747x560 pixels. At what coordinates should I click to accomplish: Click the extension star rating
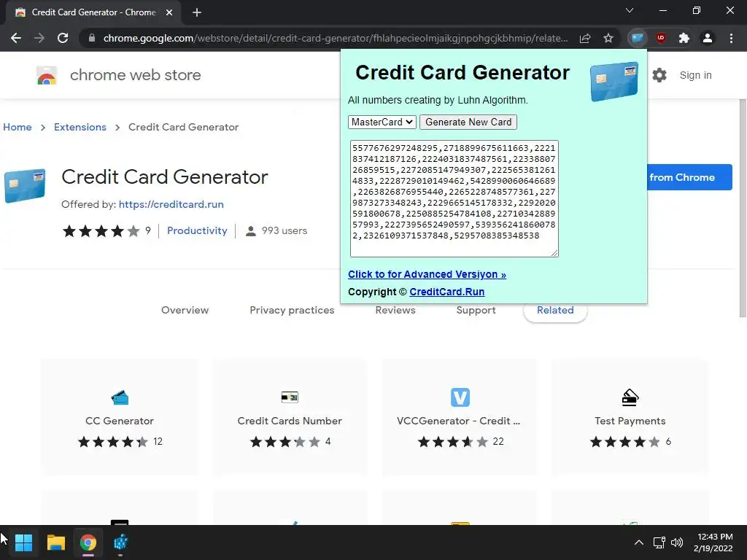click(x=101, y=231)
